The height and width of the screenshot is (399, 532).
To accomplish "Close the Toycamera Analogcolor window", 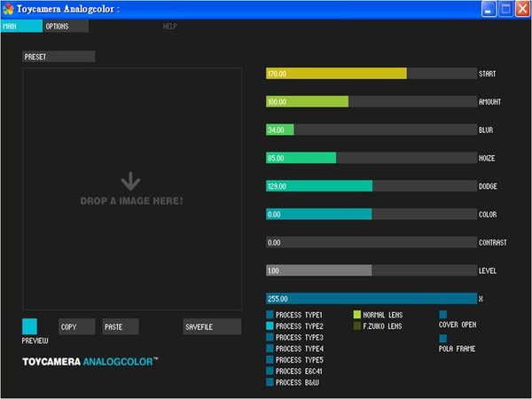I will pos(522,9).
